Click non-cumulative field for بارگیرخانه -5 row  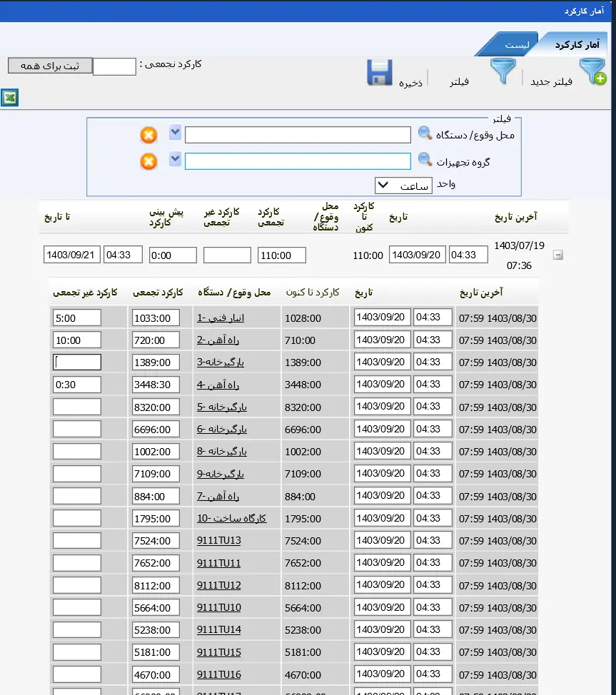point(77,407)
